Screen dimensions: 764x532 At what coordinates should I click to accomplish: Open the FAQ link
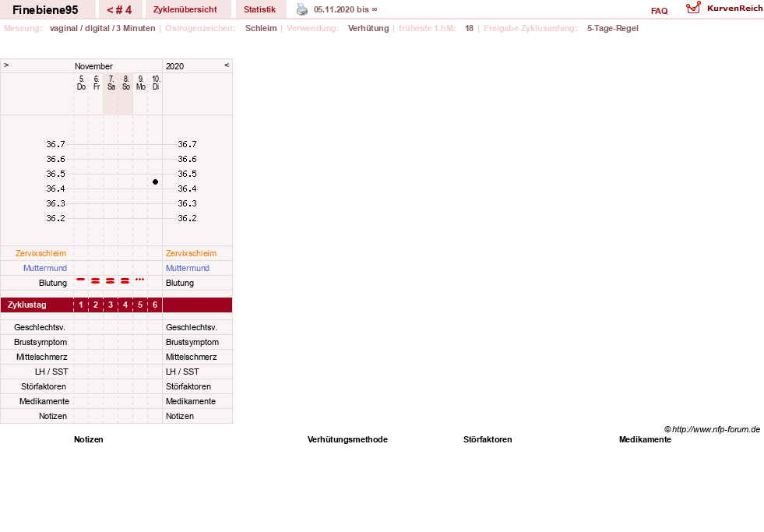click(x=659, y=11)
